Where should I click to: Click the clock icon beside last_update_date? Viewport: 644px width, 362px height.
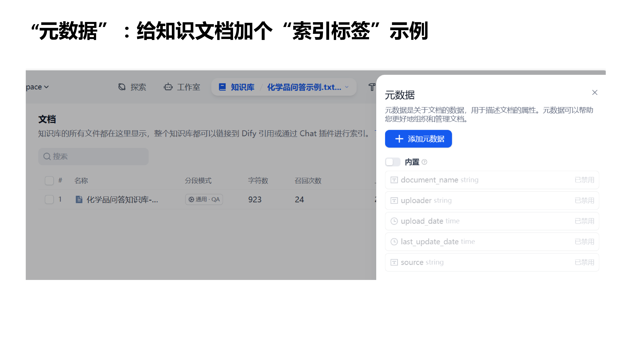tap(394, 242)
